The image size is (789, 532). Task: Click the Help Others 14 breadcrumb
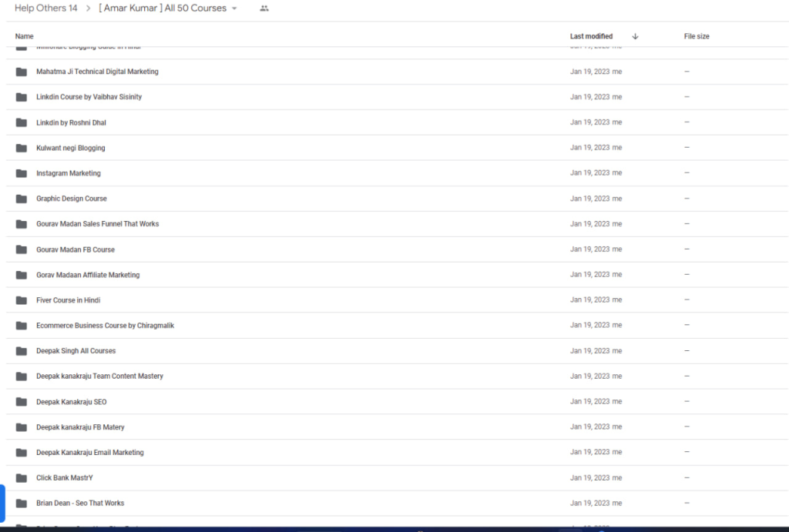[45, 8]
